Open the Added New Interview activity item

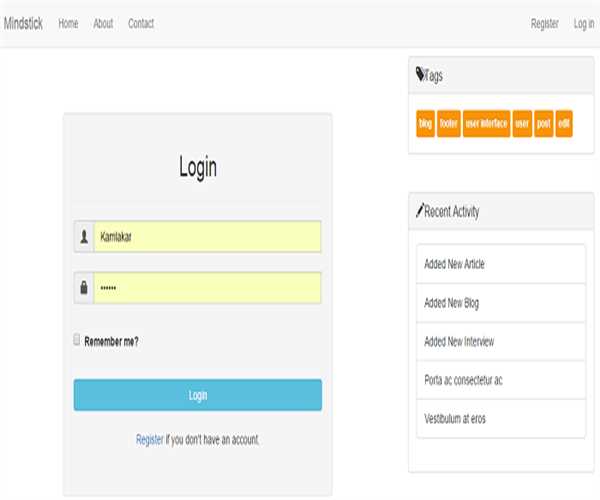500,342
